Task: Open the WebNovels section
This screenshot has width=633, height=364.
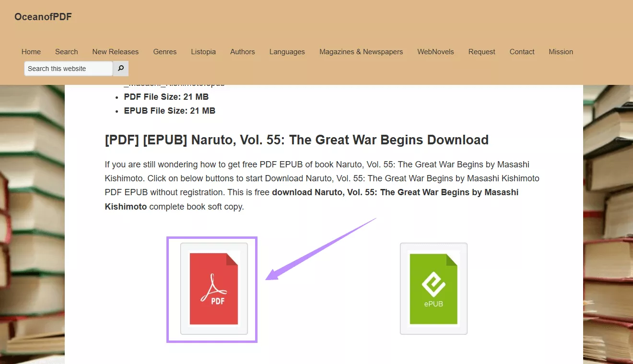Action: click(x=435, y=51)
